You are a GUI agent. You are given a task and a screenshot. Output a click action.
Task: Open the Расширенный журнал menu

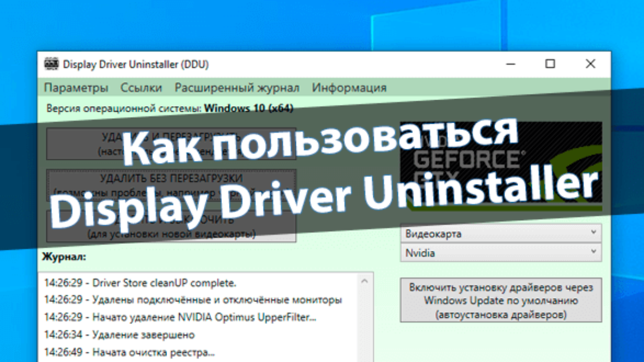coord(237,87)
